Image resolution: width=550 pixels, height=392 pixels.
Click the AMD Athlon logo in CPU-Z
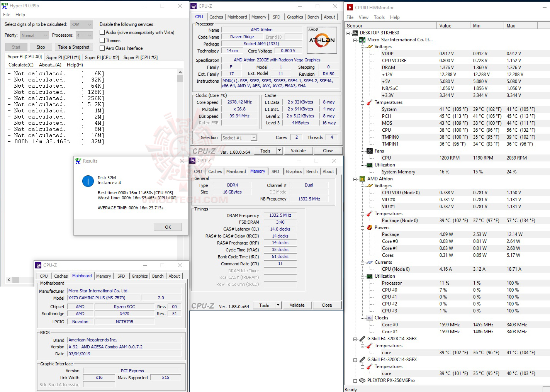pos(322,41)
